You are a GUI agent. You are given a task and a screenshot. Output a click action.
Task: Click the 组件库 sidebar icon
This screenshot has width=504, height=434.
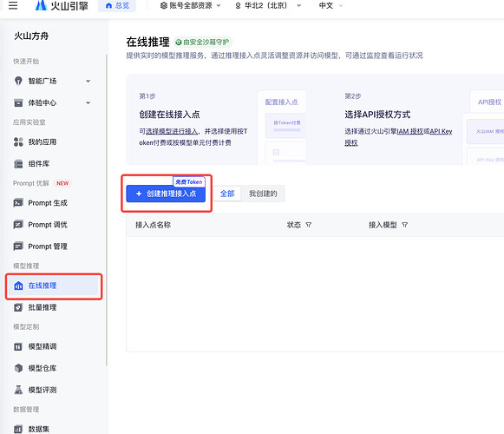[x=18, y=164]
